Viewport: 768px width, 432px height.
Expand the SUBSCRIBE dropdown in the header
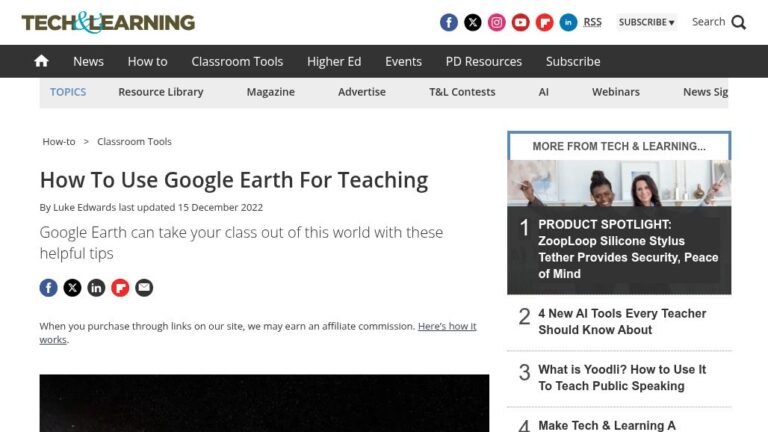tap(646, 22)
